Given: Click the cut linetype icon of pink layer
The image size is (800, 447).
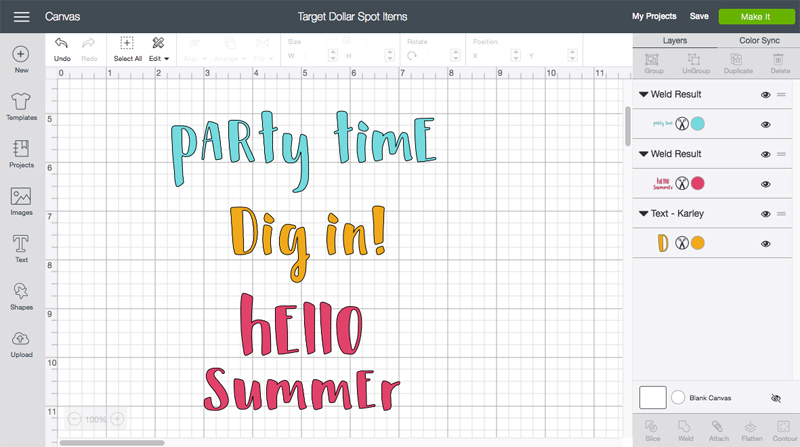Looking at the screenshot, I should tap(682, 183).
